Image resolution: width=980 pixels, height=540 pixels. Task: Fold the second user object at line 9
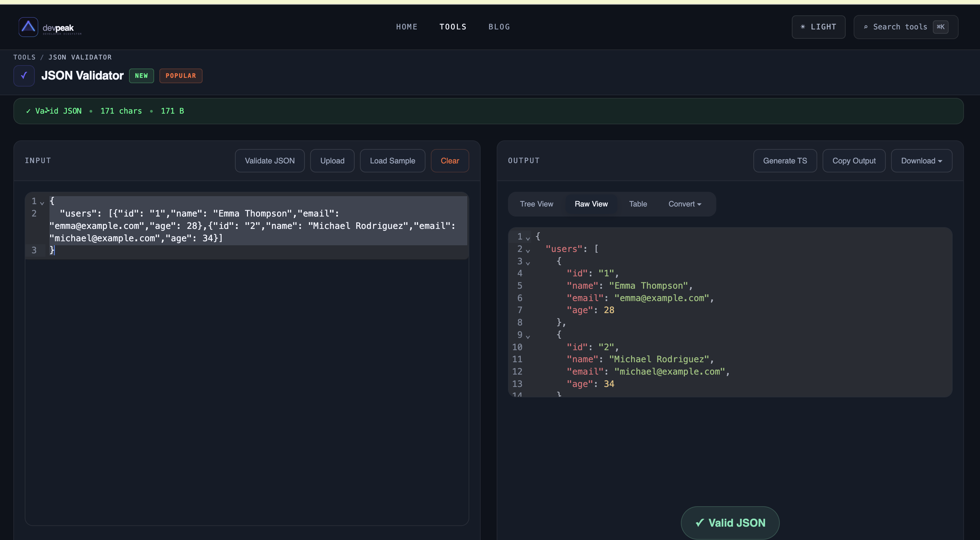tap(528, 336)
